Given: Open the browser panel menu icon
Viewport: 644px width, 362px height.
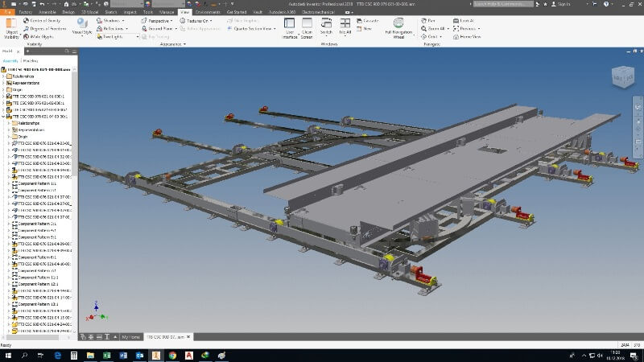Looking at the screenshot, I should click(74, 51).
